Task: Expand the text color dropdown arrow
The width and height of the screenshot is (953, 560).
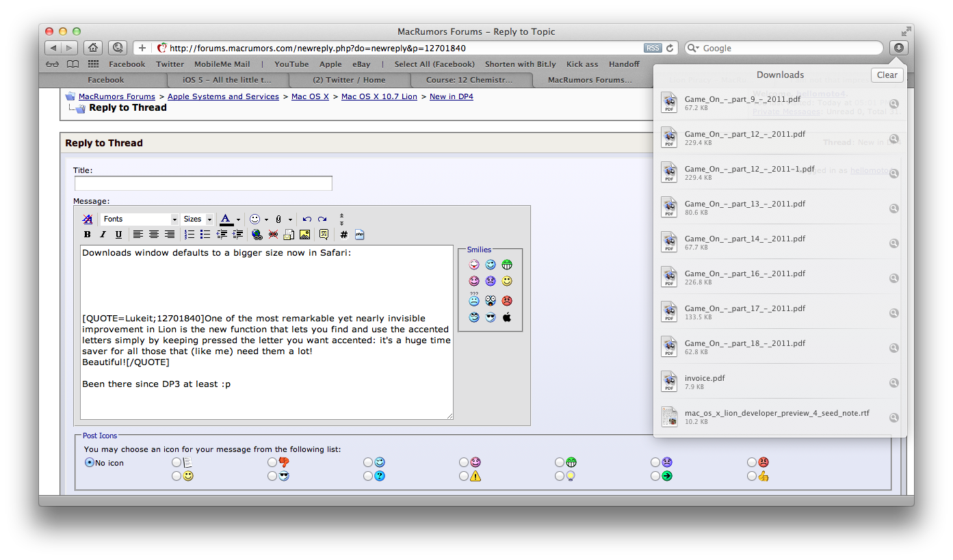Action: coord(238,220)
